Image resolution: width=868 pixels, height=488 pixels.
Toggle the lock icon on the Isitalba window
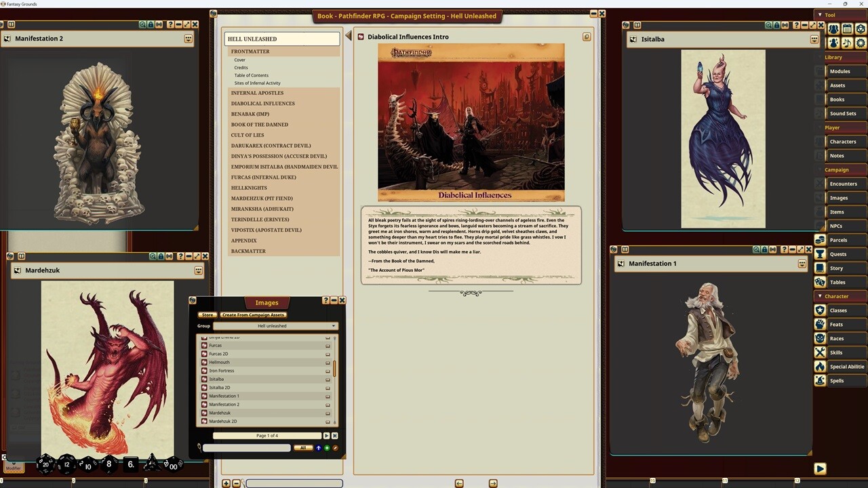776,24
